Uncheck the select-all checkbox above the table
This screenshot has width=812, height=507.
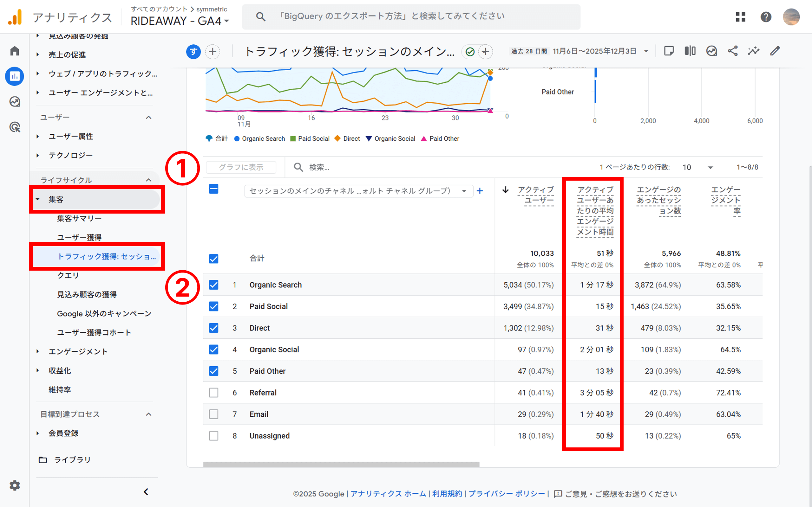point(213,189)
